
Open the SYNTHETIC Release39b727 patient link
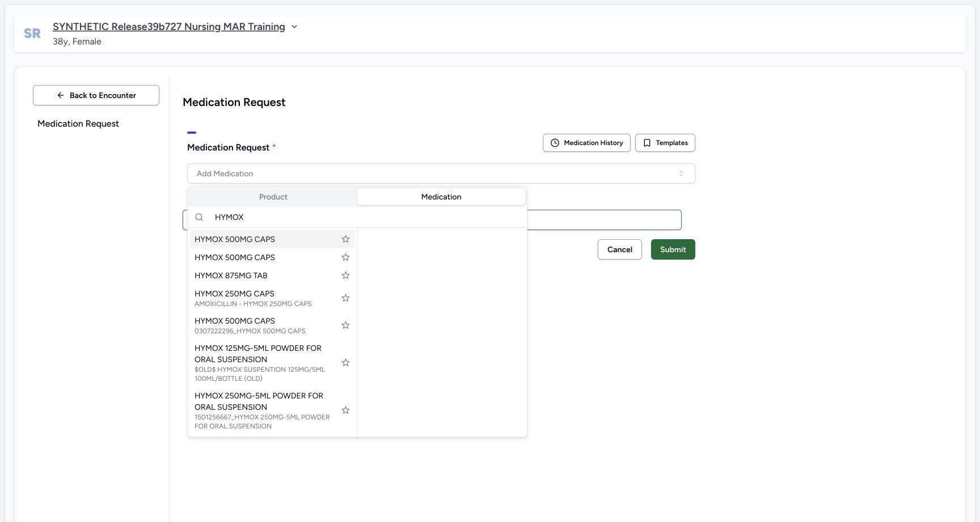[169, 27]
